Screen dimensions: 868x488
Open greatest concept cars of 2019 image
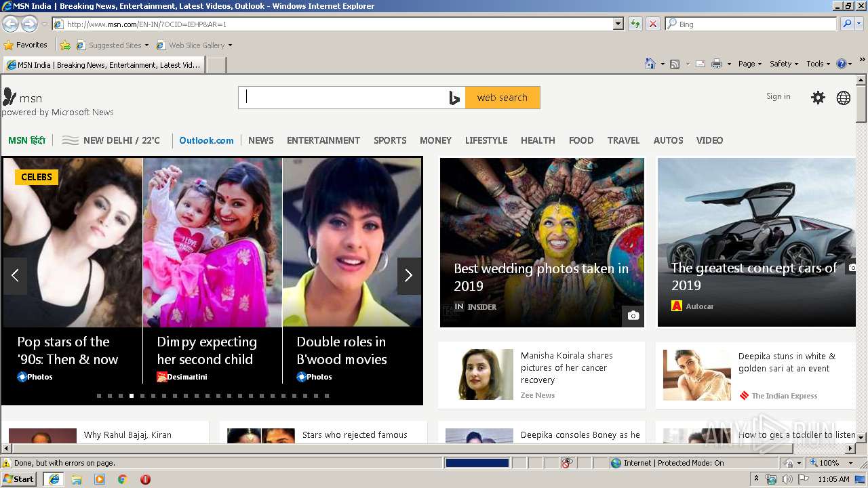[756, 243]
